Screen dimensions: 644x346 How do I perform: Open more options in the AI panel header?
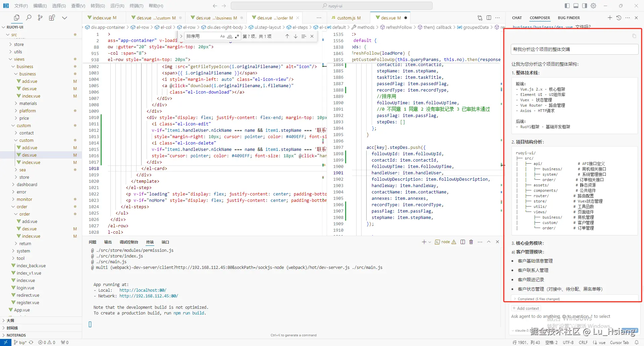pos(628,18)
